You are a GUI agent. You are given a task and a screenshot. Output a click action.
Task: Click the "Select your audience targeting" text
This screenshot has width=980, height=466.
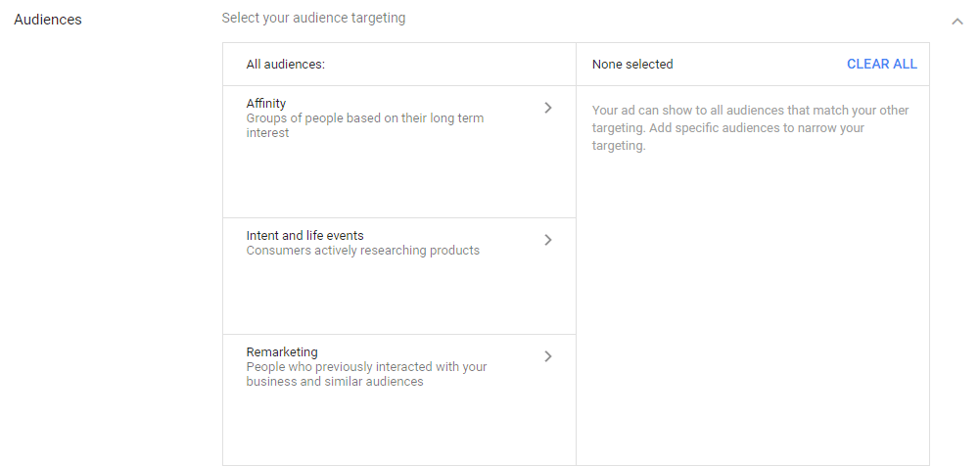(x=313, y=18)
